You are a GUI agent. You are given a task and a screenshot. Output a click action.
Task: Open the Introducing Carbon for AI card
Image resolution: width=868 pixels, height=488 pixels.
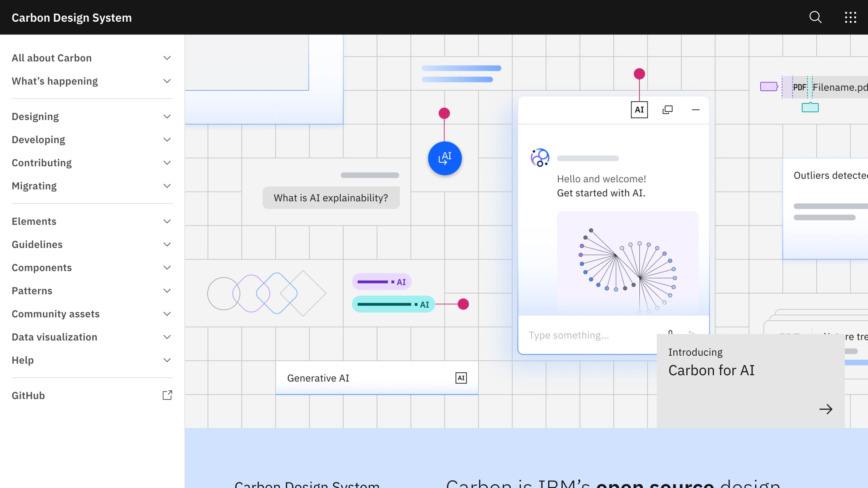[x=750, y=381]
